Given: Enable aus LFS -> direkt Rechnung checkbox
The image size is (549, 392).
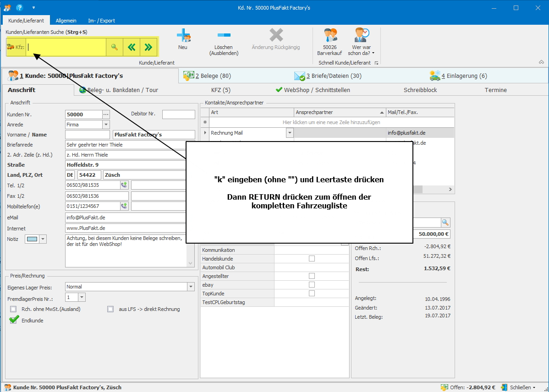Looking at the screenshot, I should [110, 309].
